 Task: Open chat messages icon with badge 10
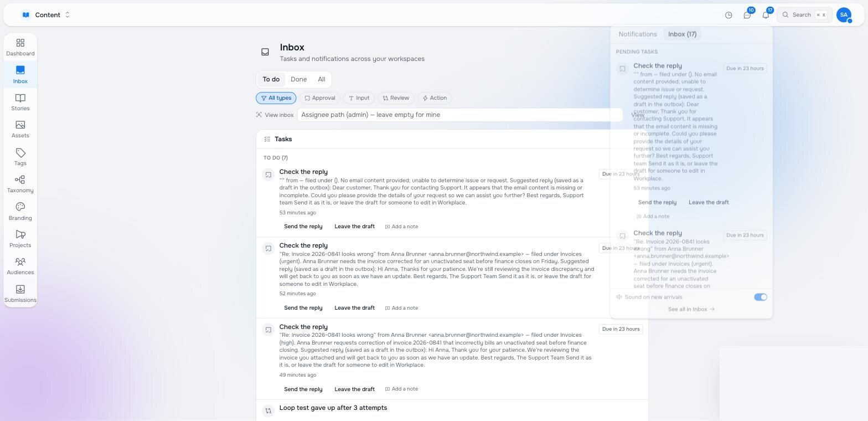(x=747, y=15)
